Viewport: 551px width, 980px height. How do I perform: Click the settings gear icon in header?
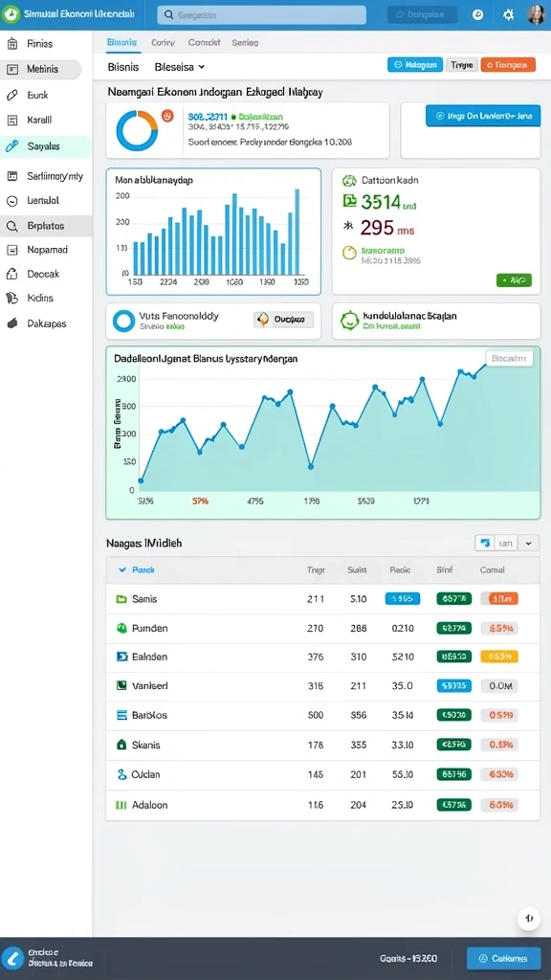(x=509, y=15)
